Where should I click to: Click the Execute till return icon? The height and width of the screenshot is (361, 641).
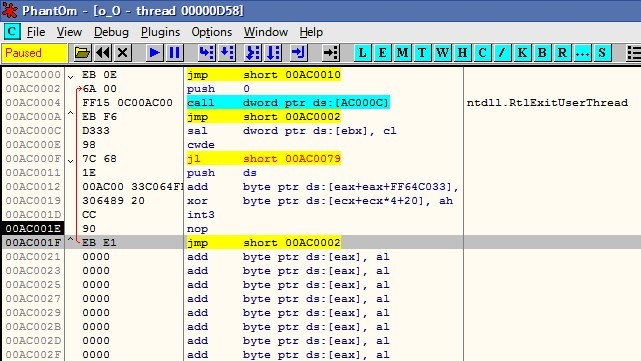coord(298,53)
